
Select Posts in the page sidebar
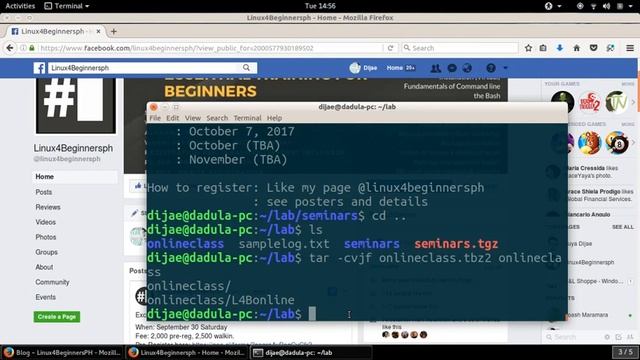click(44, 192)
